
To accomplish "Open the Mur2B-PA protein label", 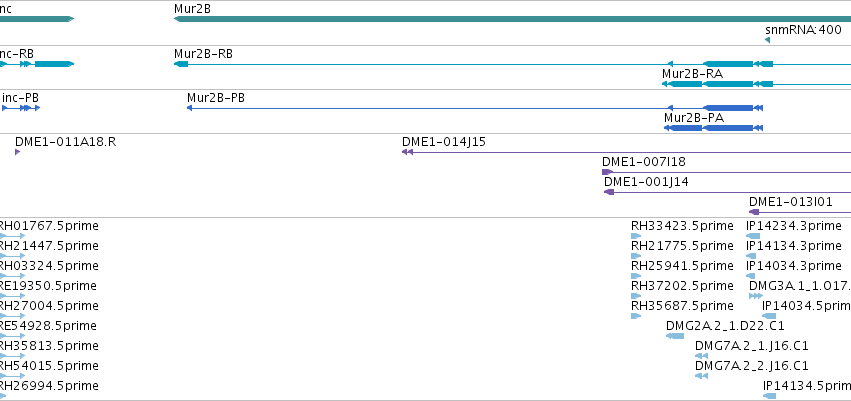I will point(694,118).
